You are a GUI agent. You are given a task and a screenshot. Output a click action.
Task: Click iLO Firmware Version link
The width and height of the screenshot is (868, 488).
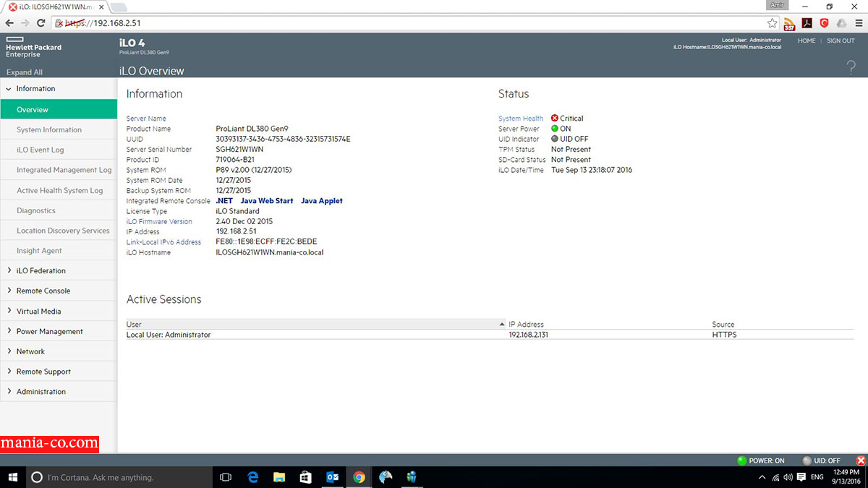coord(159,221)
